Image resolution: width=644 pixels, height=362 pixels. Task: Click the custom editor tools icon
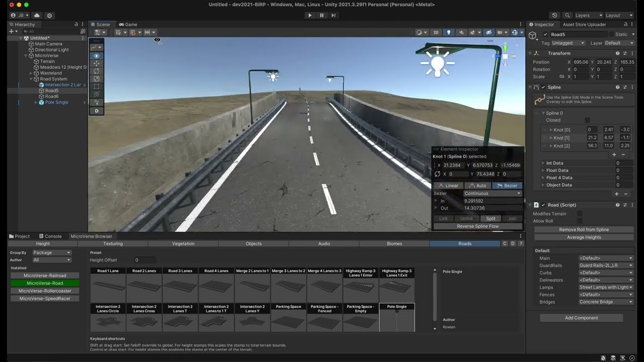click(x=97, y=102)
